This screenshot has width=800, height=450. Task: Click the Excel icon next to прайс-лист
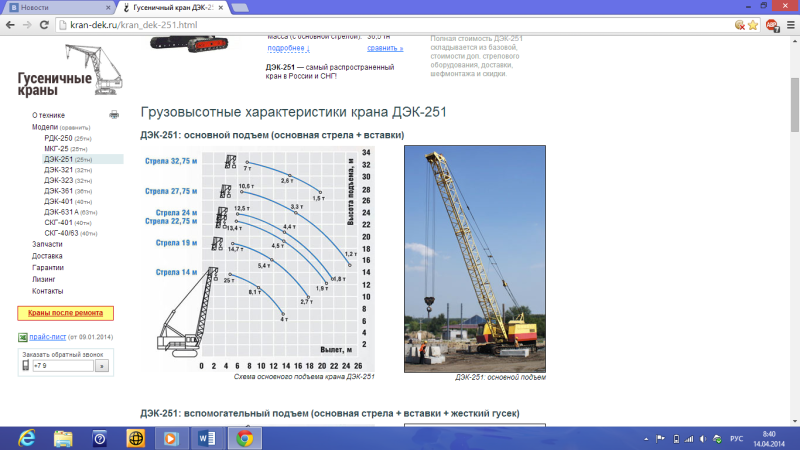tap(22, 337)
